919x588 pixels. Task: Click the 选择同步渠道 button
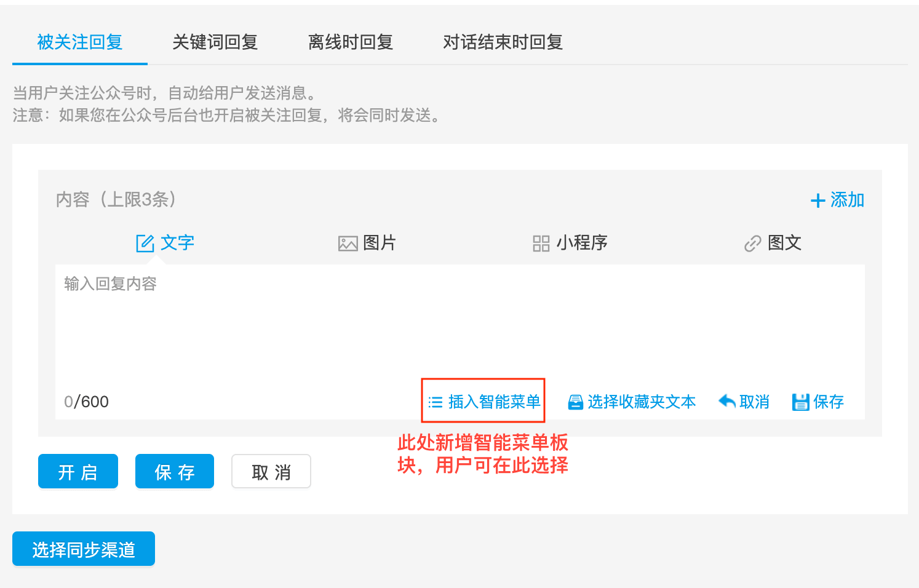tap(84, 549)
